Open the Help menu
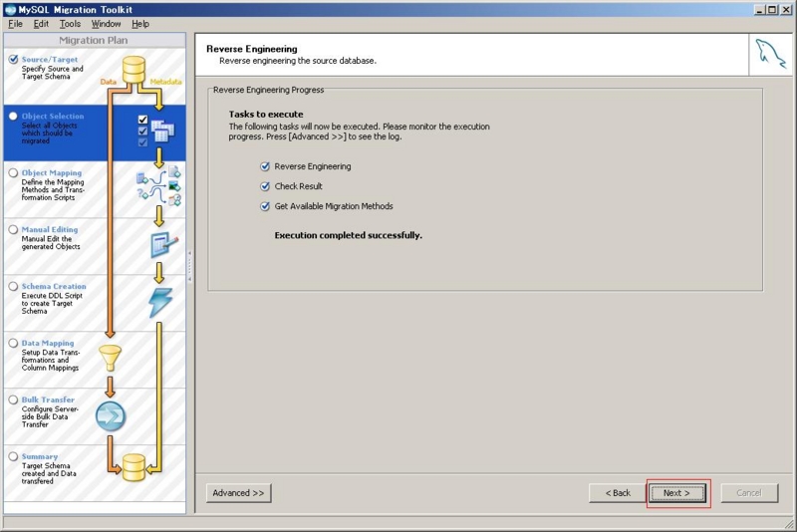Screen dimensions: 797x532 [140, 24]
